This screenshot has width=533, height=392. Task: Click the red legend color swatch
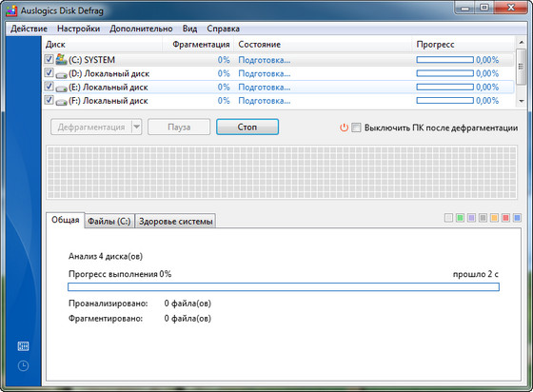pyautogui.click(x=505, y=218)
